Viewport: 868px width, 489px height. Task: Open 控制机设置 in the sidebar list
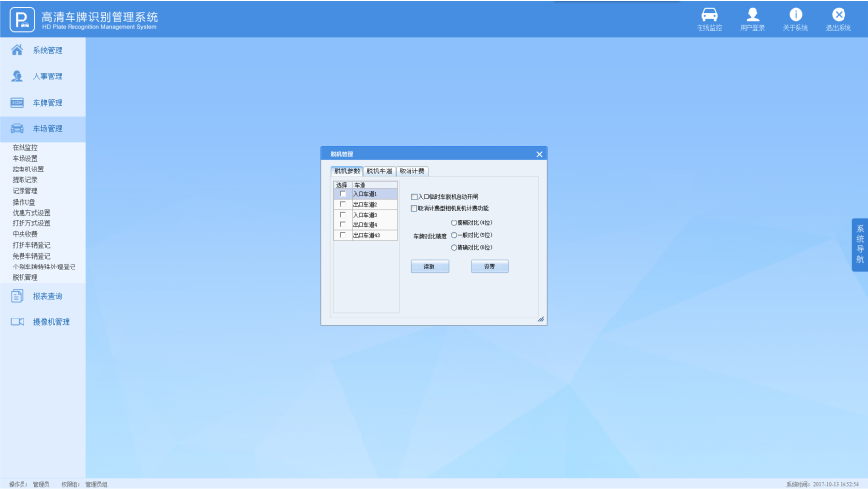coord(27,169)
